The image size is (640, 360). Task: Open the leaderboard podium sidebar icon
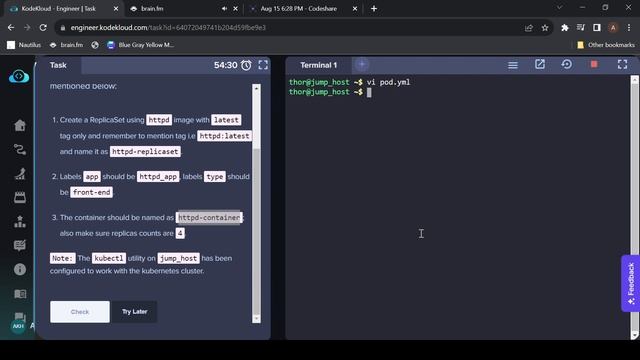[20, 222]
